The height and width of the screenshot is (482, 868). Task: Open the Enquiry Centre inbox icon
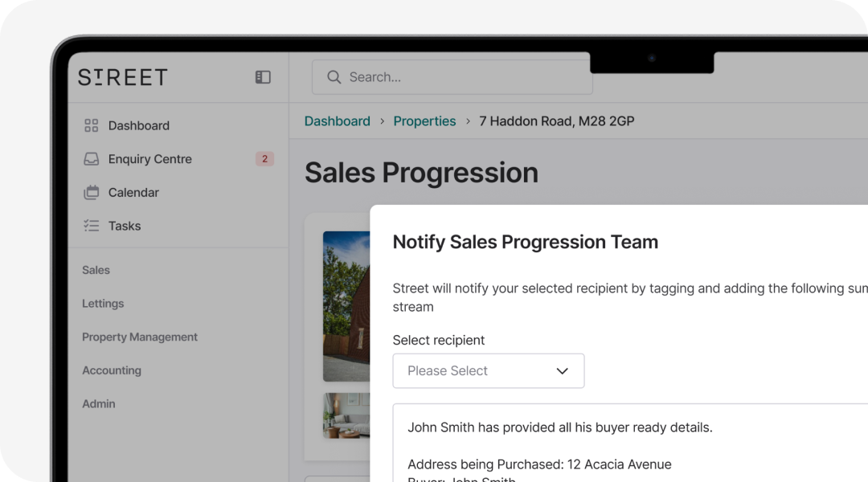[x=91, y=159]
